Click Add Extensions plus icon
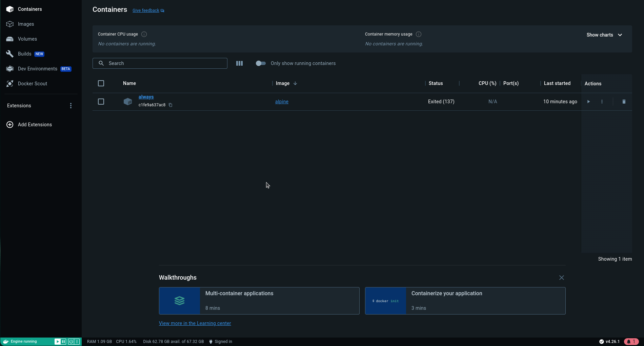The height and width of the screenshot is (346, 644). coord(10,125)
